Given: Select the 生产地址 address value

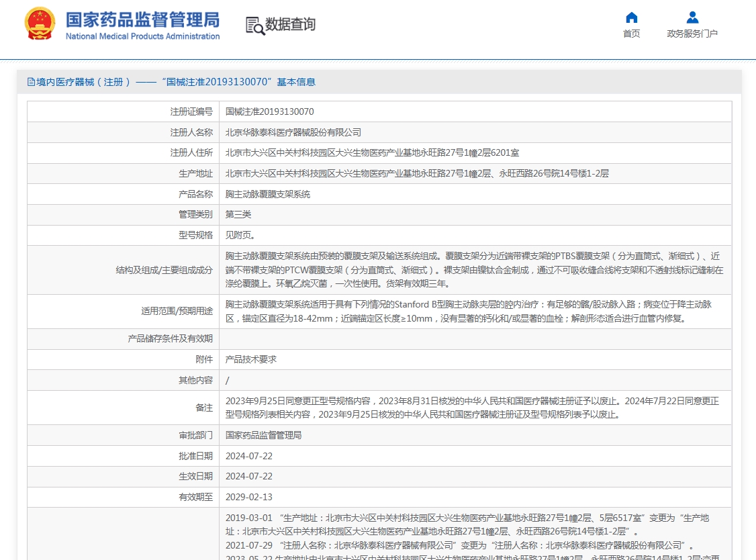Looking at the screenshot, I should pos(417,174).
